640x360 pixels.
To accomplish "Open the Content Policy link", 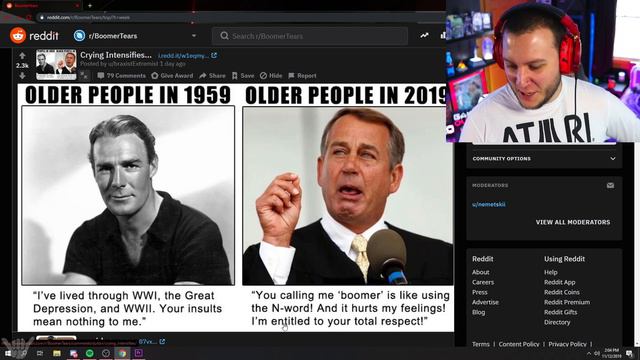I will [519, 344].
